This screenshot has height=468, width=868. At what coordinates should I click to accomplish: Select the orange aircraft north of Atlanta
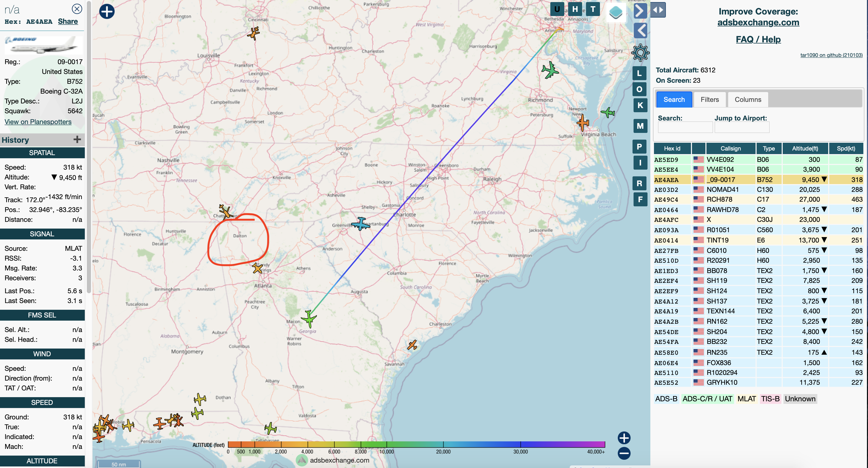pos(257,268)
